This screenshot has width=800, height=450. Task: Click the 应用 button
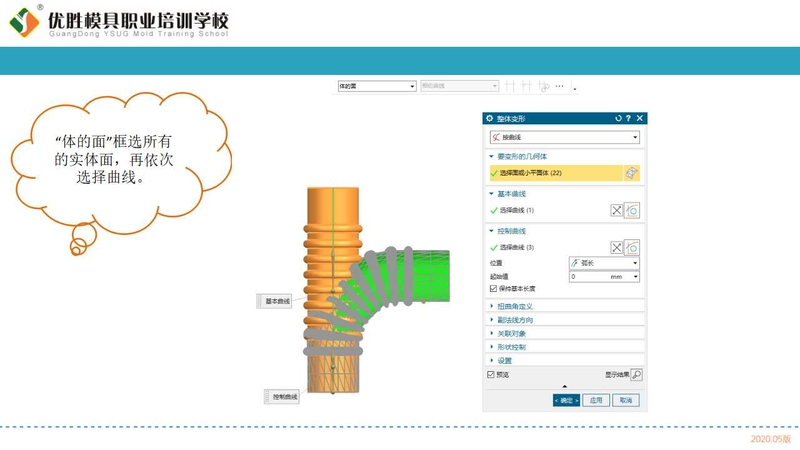point(596,400)
